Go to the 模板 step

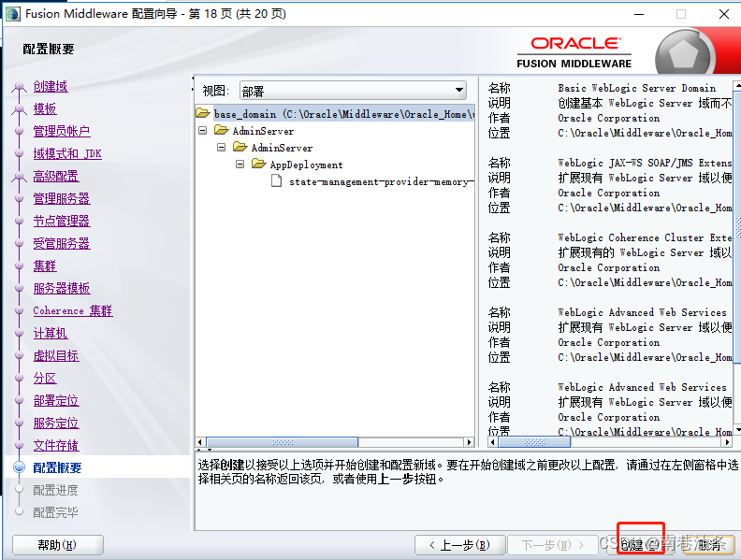[x=45, y=109]
